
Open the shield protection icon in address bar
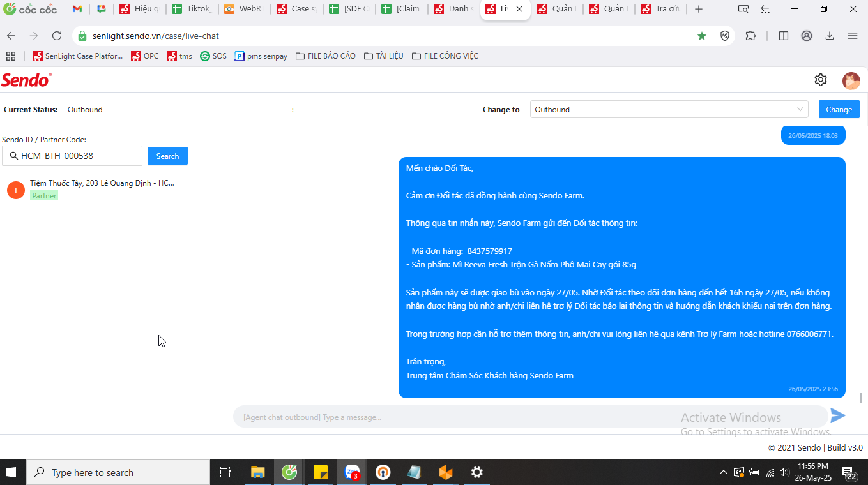click(x=725, y=36)
